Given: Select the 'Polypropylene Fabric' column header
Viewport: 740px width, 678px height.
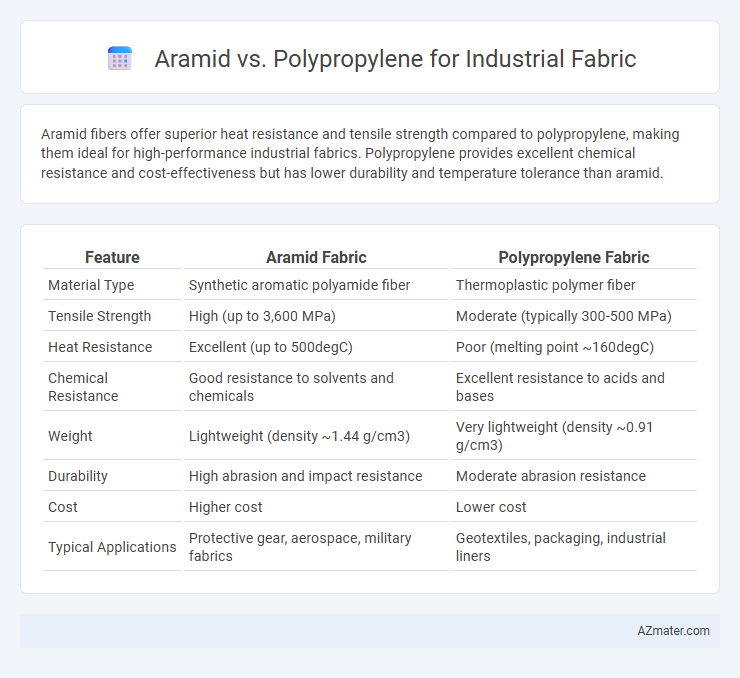Looking at the screenshot, I should [574, 257].
